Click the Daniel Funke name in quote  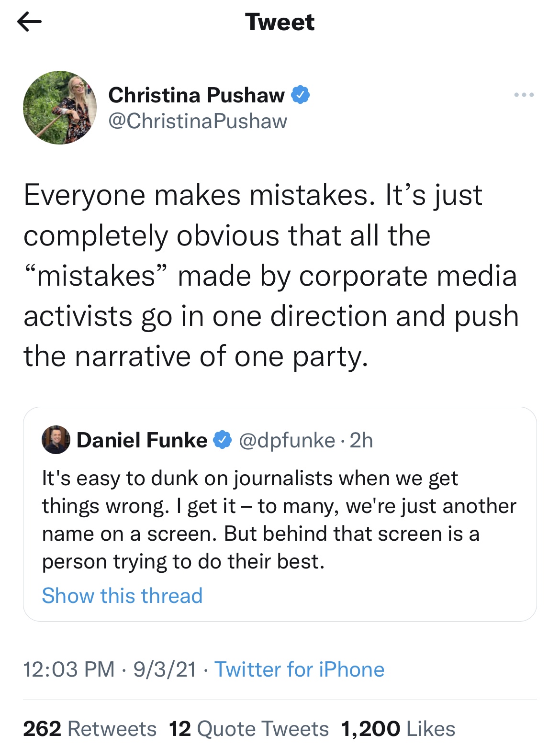point(142,440)
